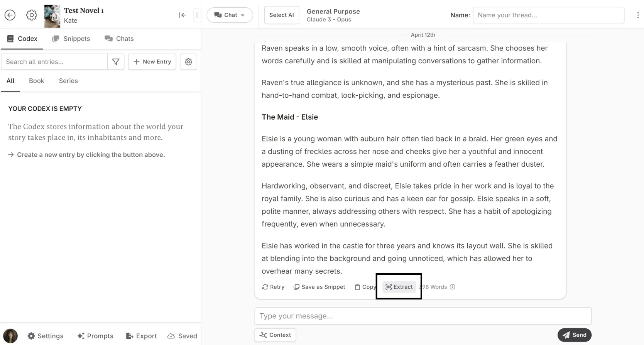The width and height of the screenshot is (644, 345).
Task: Open the thread options kebab menu
Action: (x=637, y=15)
